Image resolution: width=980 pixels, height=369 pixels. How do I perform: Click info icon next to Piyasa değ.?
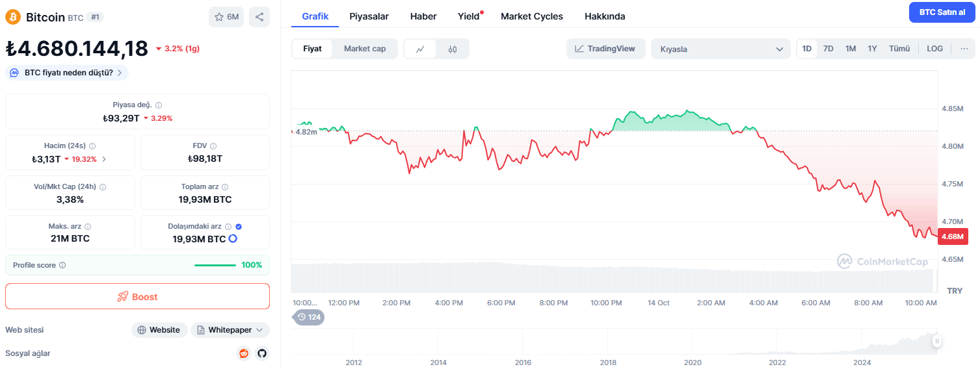[159, 105]
